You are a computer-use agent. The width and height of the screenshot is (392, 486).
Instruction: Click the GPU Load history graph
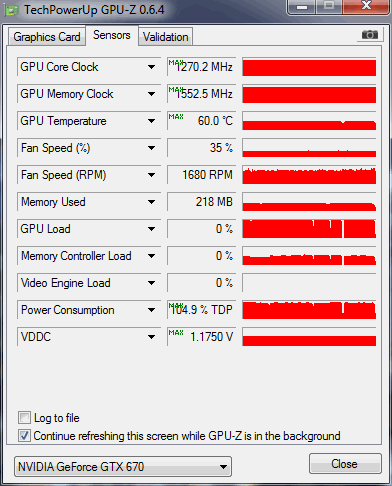tap(309, 229)
